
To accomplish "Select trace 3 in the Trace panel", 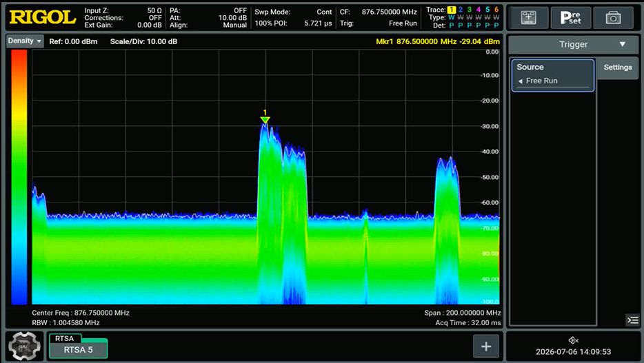I will (470, 10).
